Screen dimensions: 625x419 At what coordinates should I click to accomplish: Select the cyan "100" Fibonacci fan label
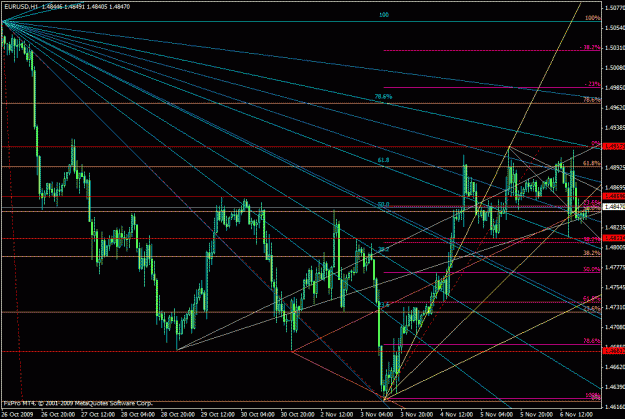click(x=384, y=15)
